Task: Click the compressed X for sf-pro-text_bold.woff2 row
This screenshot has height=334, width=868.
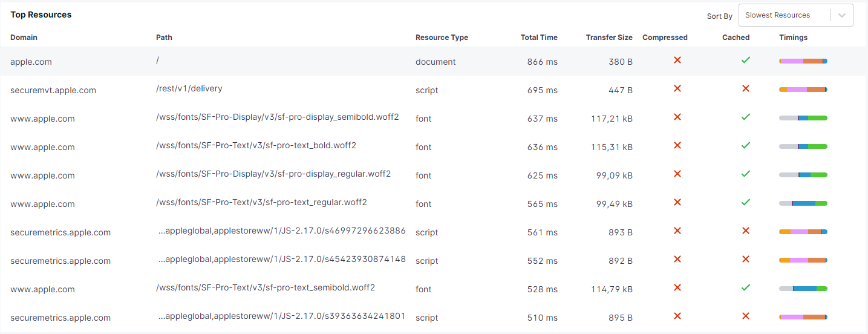Action: coord(677,145)
